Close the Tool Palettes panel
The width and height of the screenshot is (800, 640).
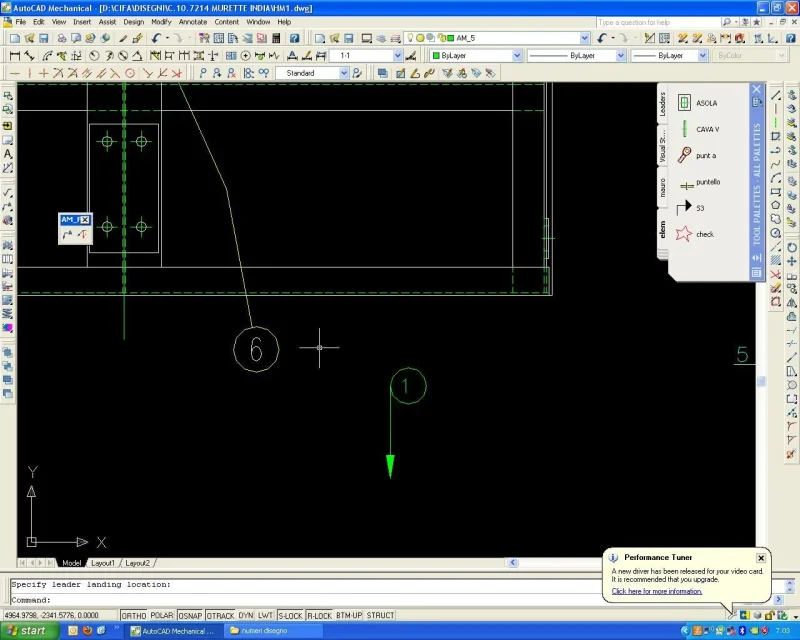pos(756,90)
